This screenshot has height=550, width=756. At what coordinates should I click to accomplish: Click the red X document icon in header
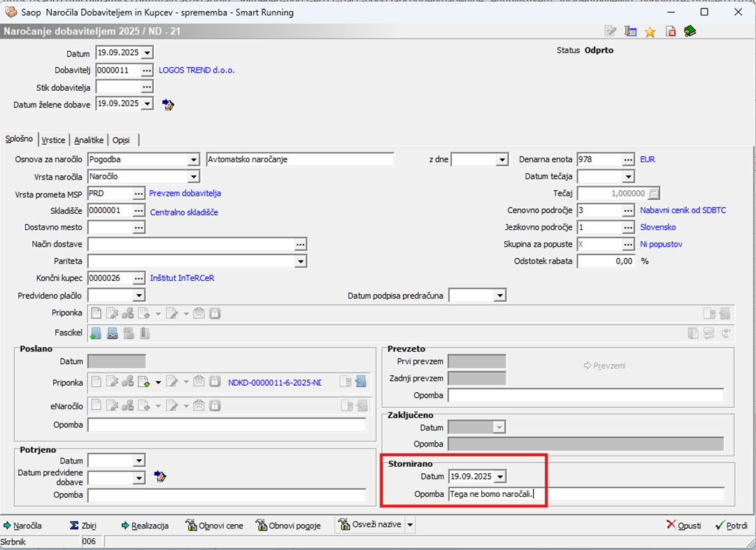(671, 31)
